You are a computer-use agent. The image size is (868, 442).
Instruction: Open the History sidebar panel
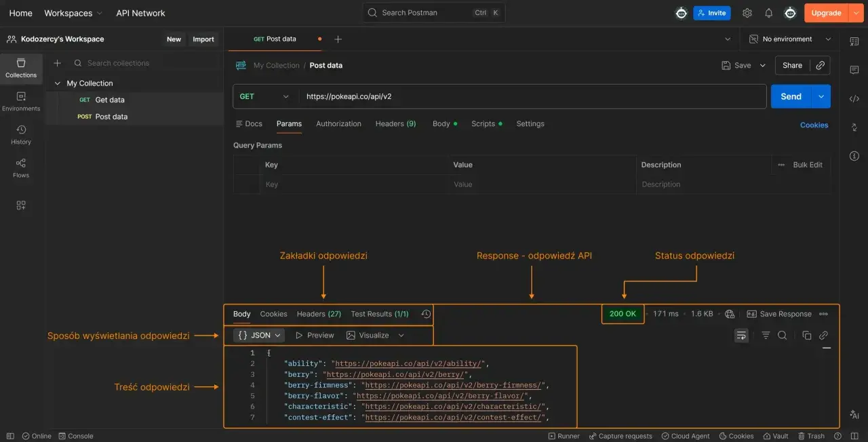21,135
